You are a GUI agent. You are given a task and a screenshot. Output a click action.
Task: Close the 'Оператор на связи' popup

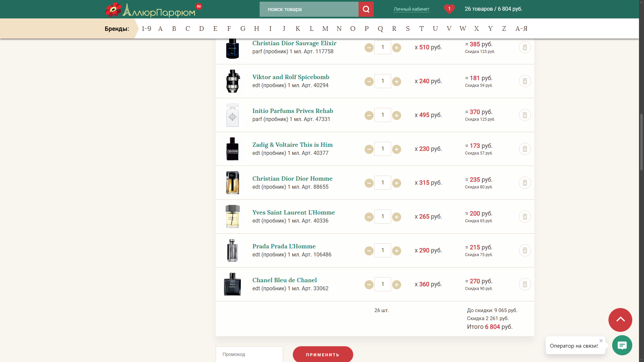[601, 341]
